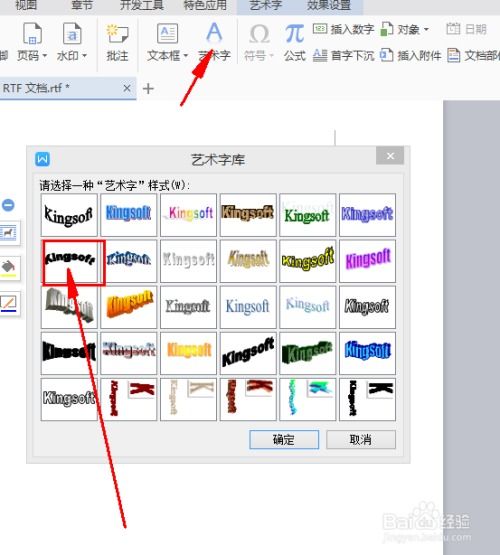Screen dimensions: 500x555
Task: Click the WPS logo in dialog title bar
Action: coord(42,159)
